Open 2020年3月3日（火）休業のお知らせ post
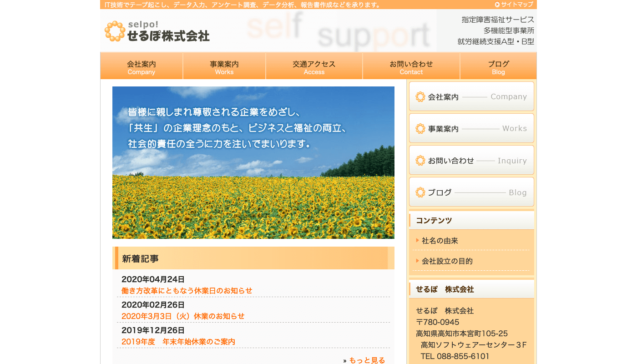 pyautogui.click(x=183, y=316)
